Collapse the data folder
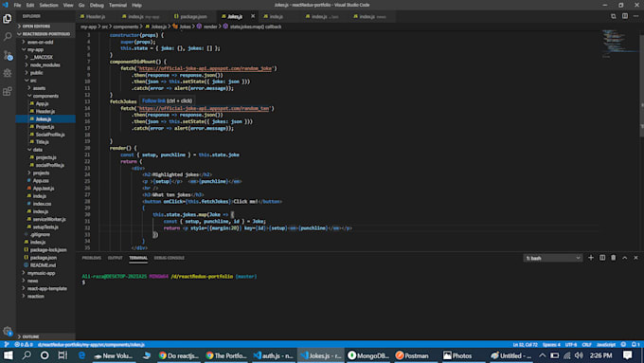 [x=37, y=150]
